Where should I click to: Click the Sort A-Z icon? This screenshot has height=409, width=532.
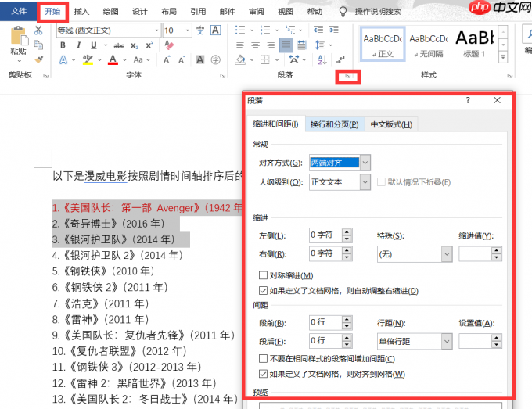(322, 60)
